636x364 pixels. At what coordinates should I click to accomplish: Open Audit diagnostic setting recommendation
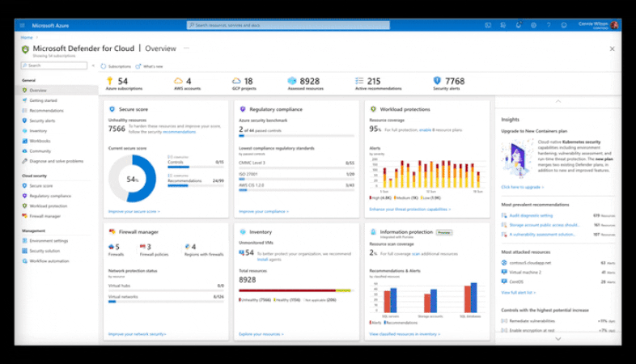coord(531,216)
